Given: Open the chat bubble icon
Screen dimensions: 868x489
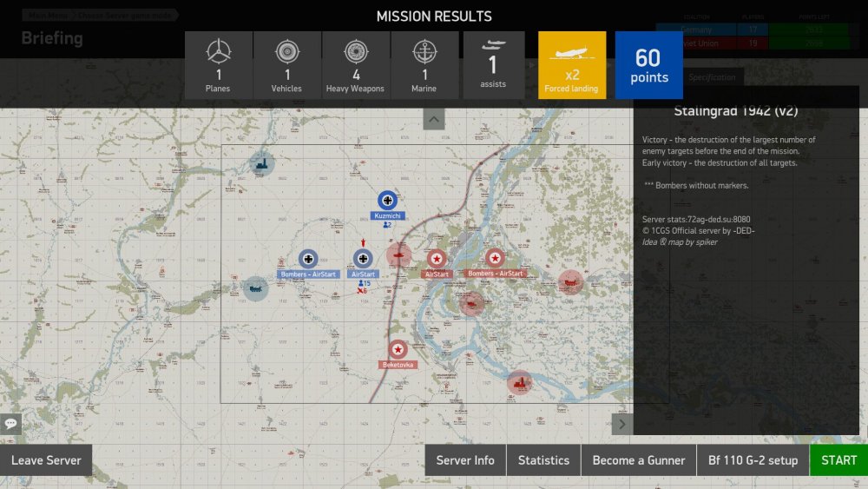Looking at the screenshot, I should [x=10, y=424].
